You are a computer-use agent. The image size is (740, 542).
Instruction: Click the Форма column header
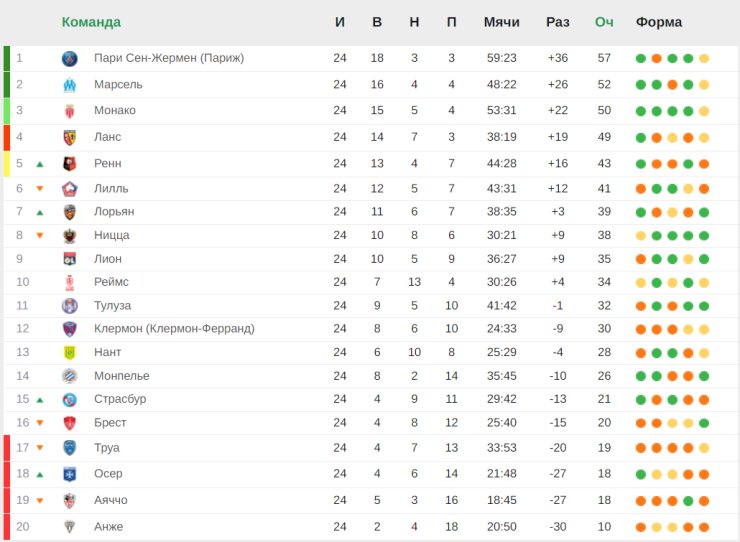(659, 22)
